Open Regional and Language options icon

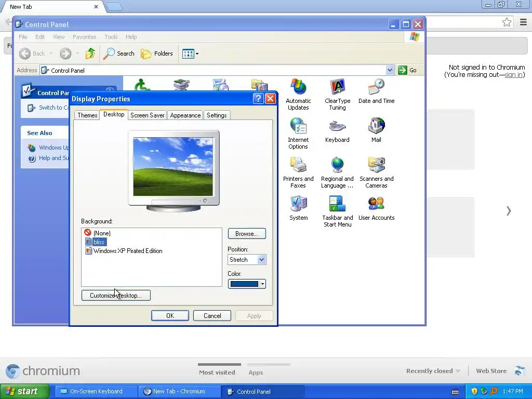coord(337,172)
